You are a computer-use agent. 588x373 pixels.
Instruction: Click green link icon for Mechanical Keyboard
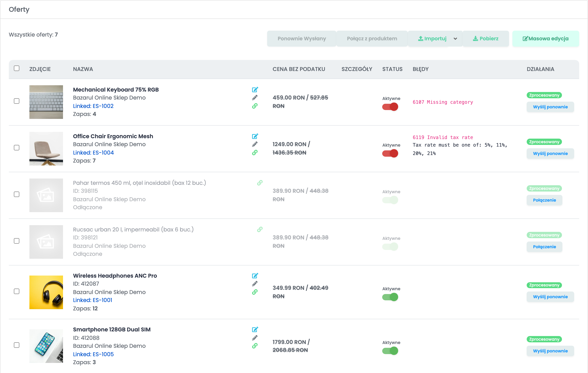[x=255, y=106]
